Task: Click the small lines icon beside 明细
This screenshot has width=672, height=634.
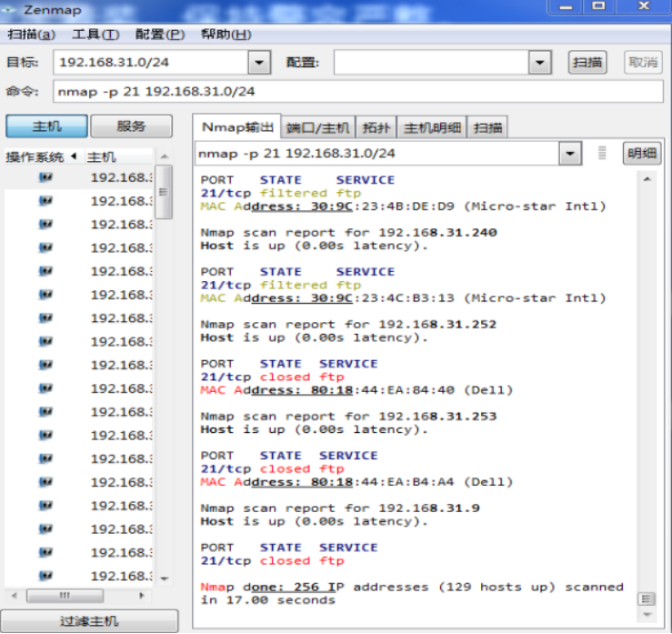Action: (x=602, y=153)
